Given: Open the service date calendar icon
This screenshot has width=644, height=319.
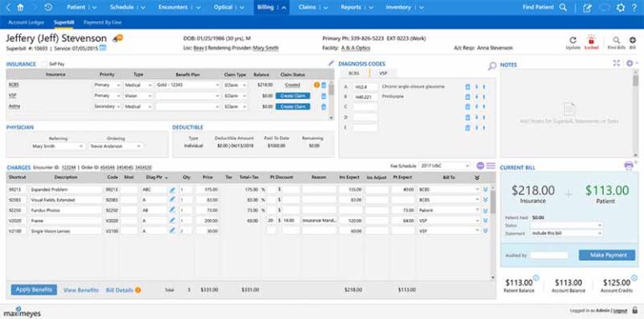Looking at the screenshot, I should click(102, 48).
